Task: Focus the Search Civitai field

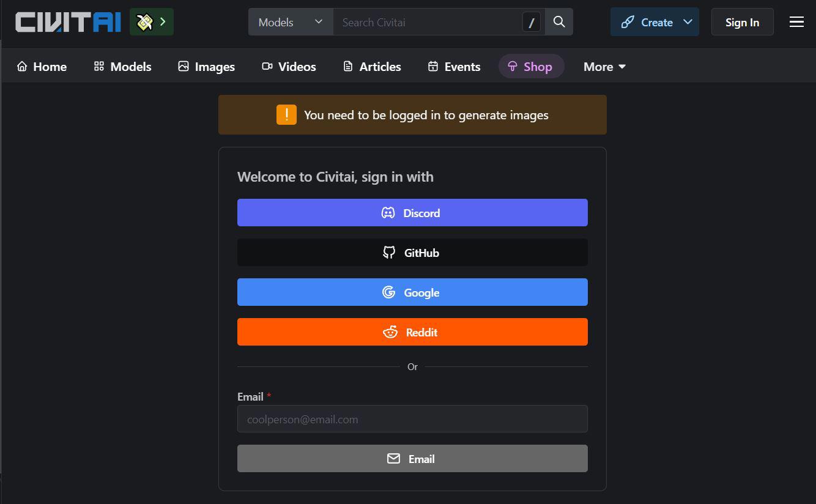Action: pos(428,22)
